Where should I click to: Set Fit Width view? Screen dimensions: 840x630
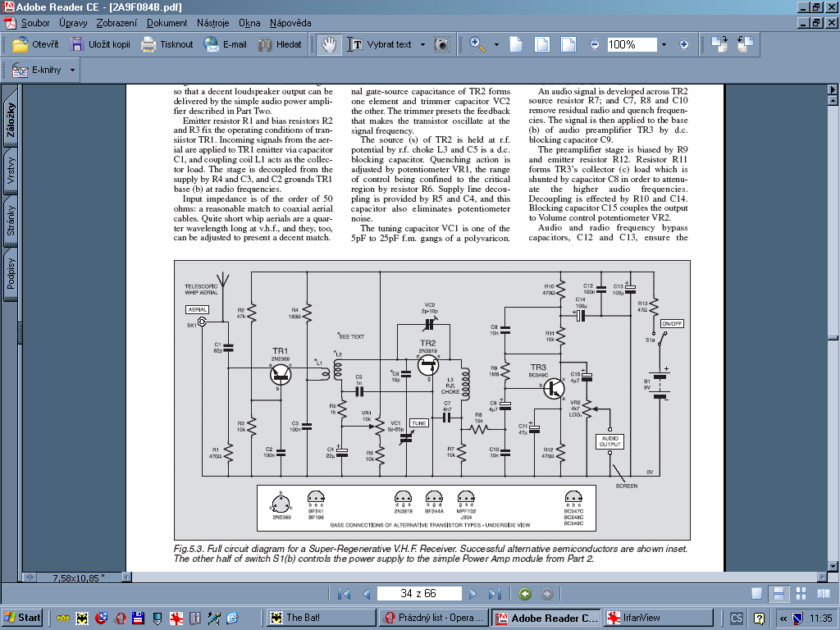click(568, 44)
